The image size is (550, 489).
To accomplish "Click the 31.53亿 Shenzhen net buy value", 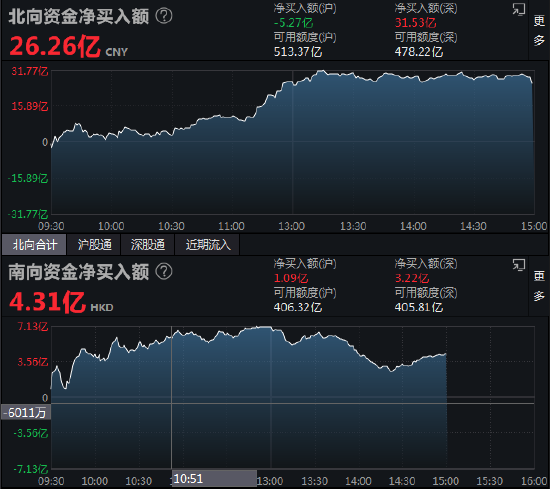I will pos(416,23).
